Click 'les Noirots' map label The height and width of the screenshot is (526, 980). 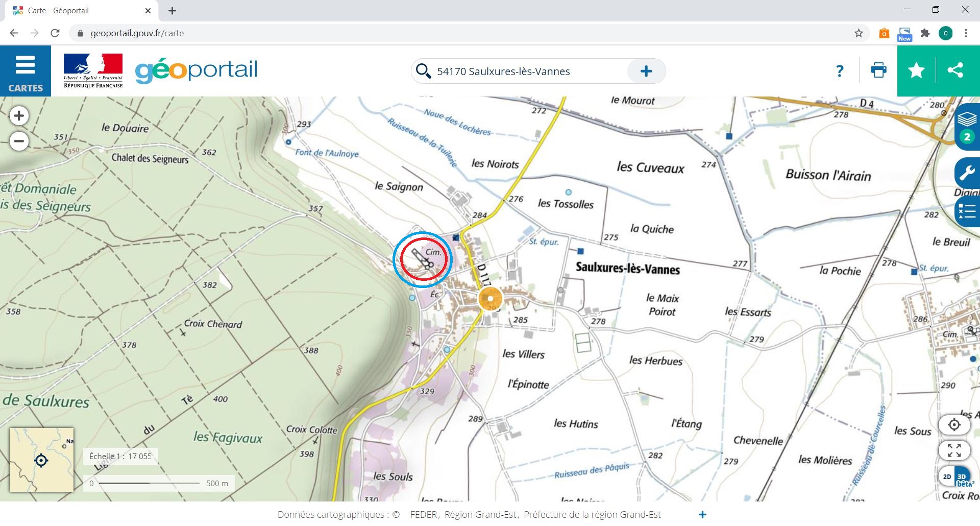click(495, 164)
